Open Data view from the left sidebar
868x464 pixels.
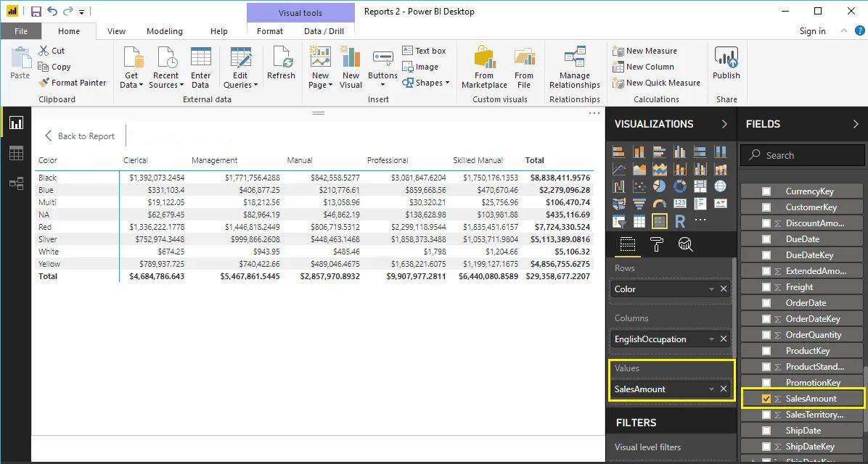pos(16,152)
